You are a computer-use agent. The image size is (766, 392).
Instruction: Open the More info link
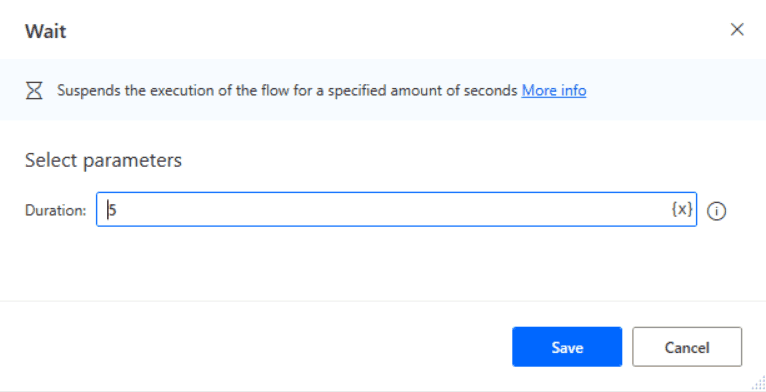[553, 90]
